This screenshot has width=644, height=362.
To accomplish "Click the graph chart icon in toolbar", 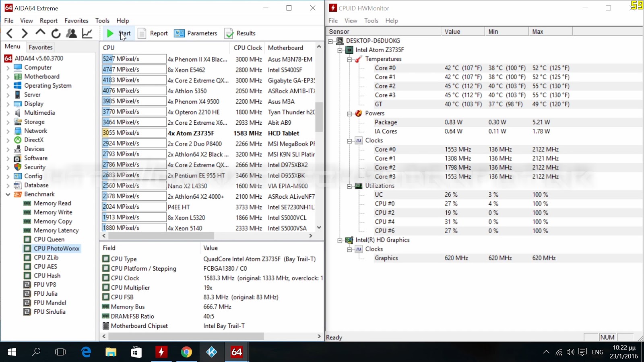I will tap(87, 33).
